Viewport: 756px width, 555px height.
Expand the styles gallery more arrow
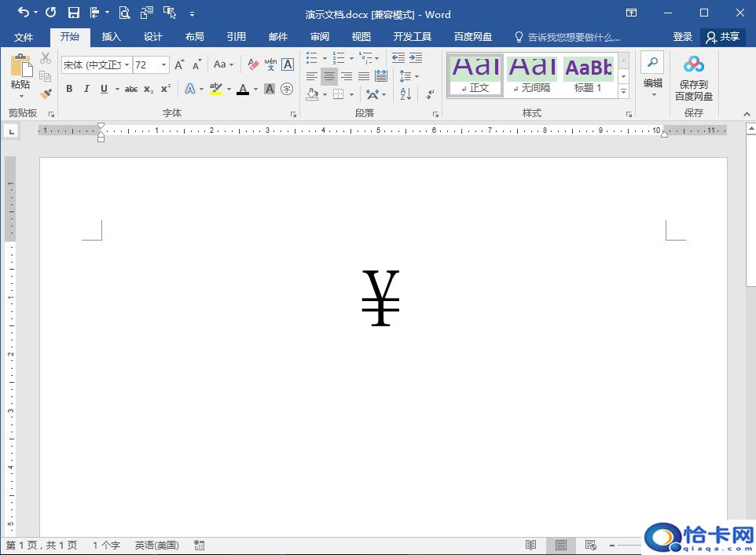(x=623, y=92)
